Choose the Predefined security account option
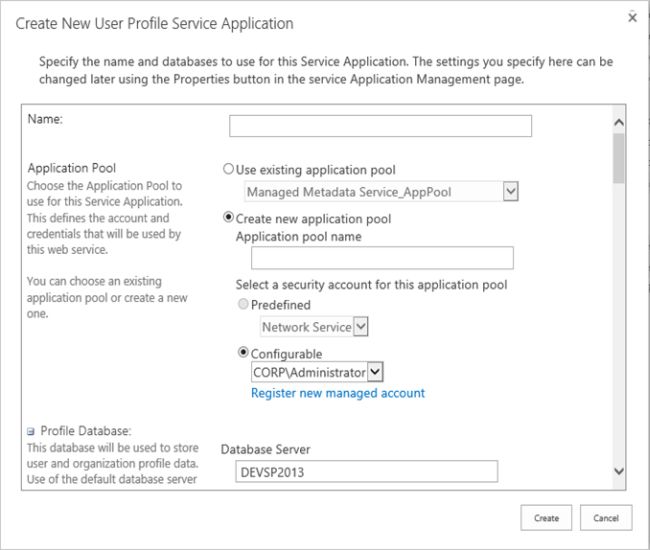The width and height of the screenshot is (650, 550). (242, 305)
